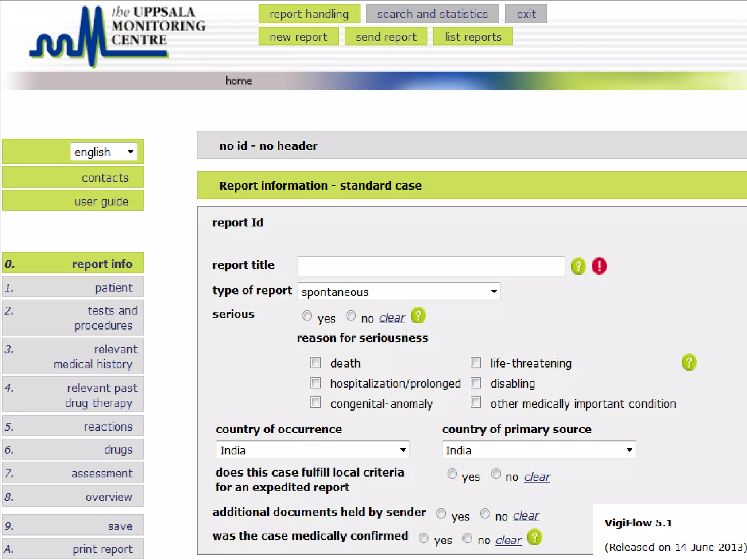Viewport: 747px width, 560px height.
Task: Open the type of report dropdown
Action: [399, 291]
